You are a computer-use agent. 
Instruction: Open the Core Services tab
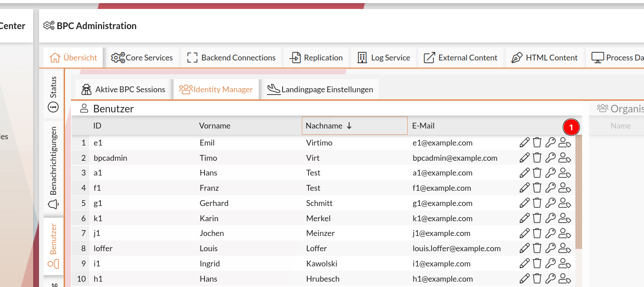[x=142, y=58]
